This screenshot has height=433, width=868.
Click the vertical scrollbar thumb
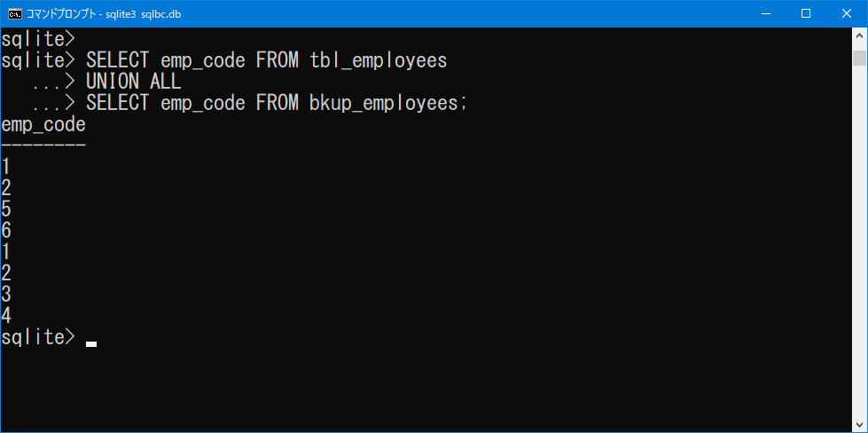859,58
